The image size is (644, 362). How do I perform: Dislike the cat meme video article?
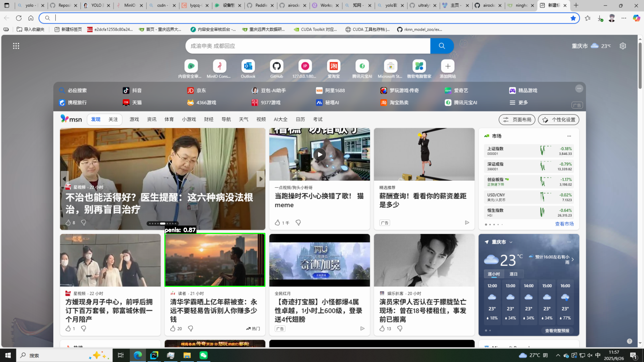pyautogui.click(x=298, y=222)
